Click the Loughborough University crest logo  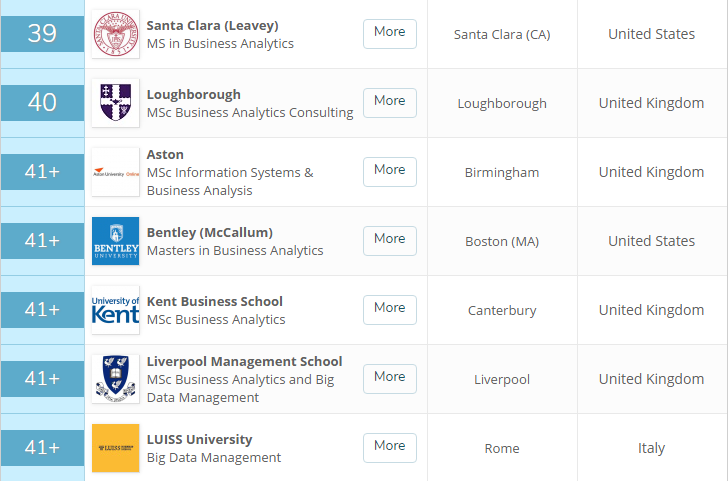point(115,103)
